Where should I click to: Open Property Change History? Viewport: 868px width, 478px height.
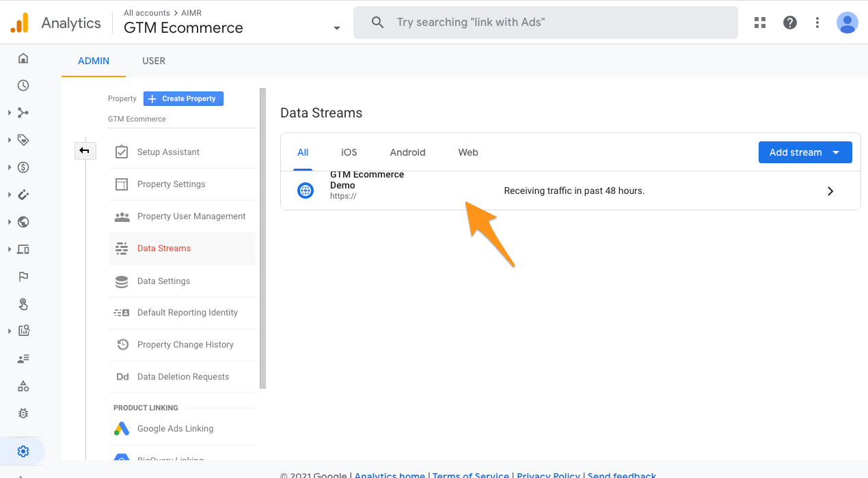(x=182, y=345)
